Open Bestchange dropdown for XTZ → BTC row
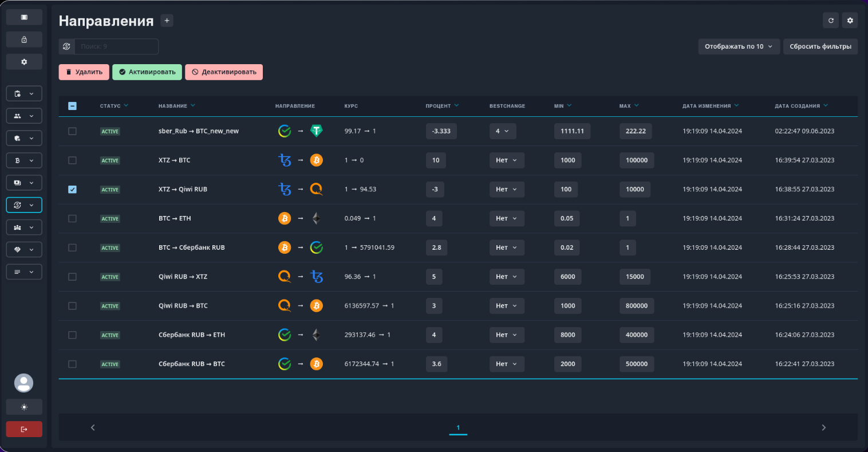 [507, 160]
